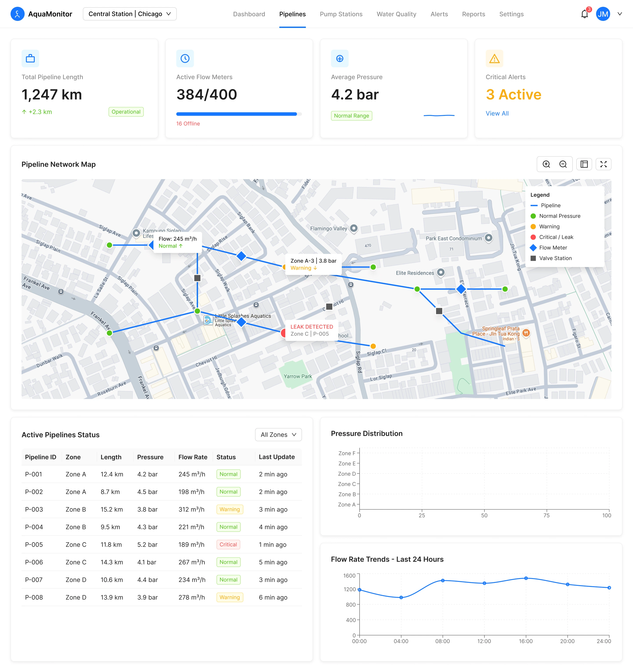
Task: Click the Average Pressure gauge icon
Action: pos(340,58)
